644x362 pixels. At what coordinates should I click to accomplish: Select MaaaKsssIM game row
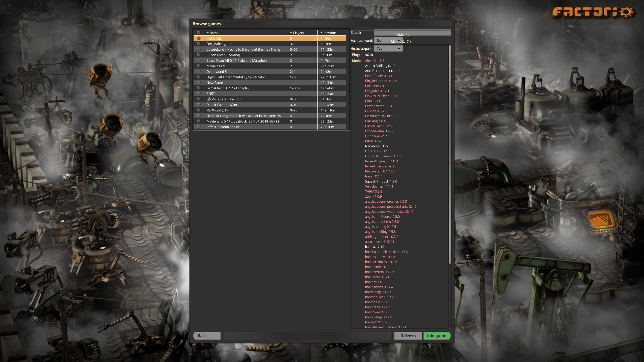coord(270,66)
